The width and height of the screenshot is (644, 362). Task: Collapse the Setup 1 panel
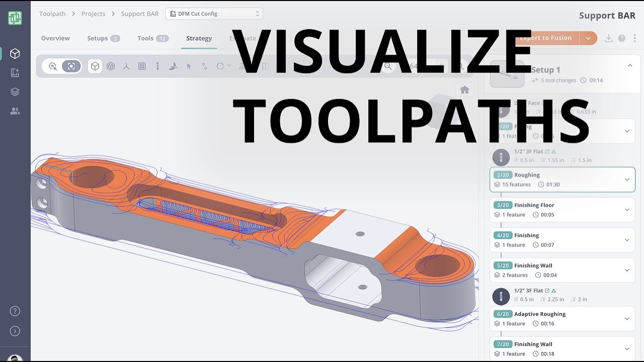pos(629,65)
